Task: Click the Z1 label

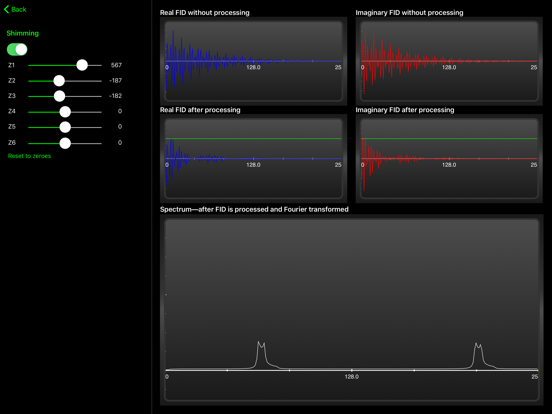Action: [12, 65]
